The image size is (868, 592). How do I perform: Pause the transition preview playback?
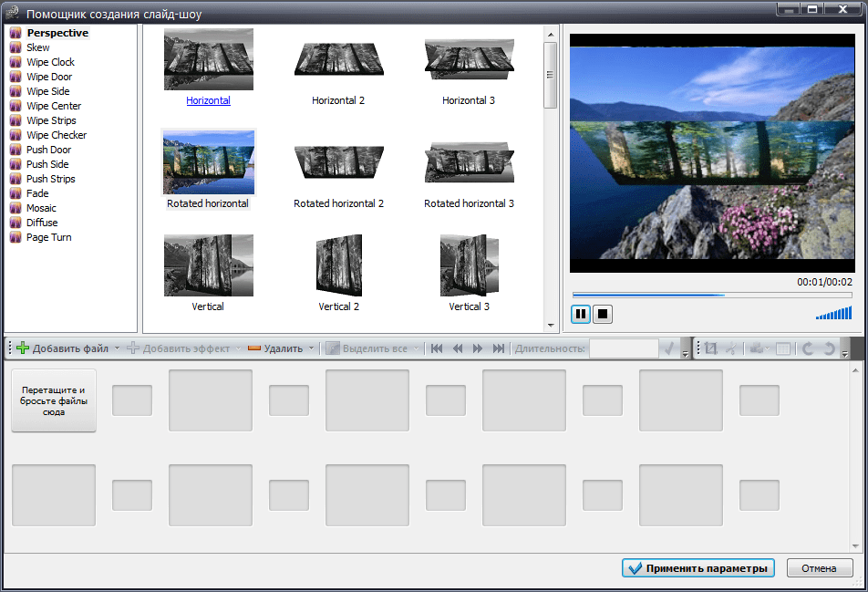(581, 315)
